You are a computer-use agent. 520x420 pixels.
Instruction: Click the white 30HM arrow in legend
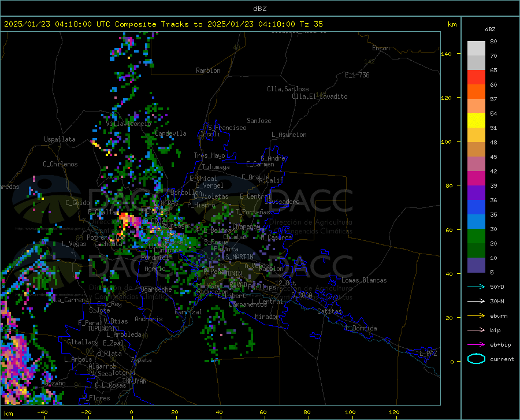(x=476, y=302)
